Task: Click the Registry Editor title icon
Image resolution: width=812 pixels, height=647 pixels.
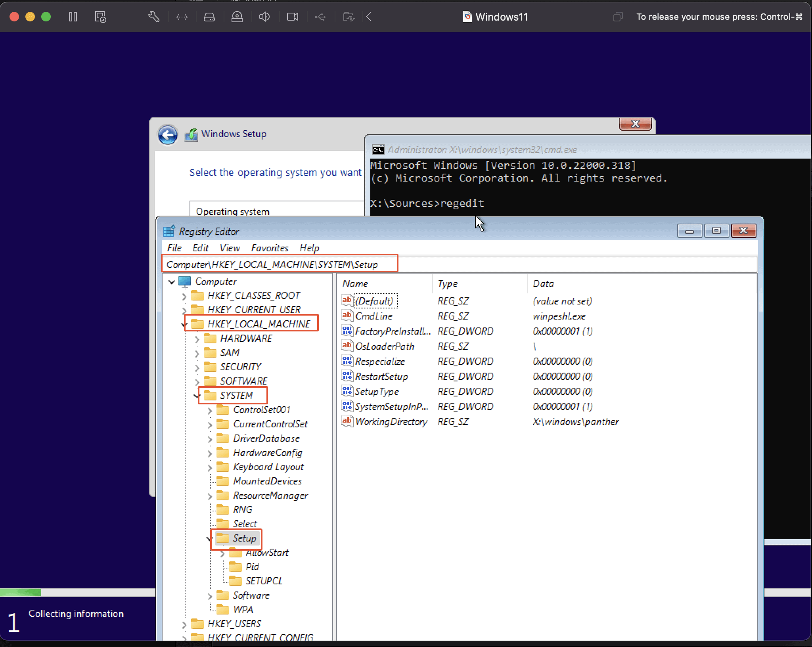Action: tap(169, 231)
